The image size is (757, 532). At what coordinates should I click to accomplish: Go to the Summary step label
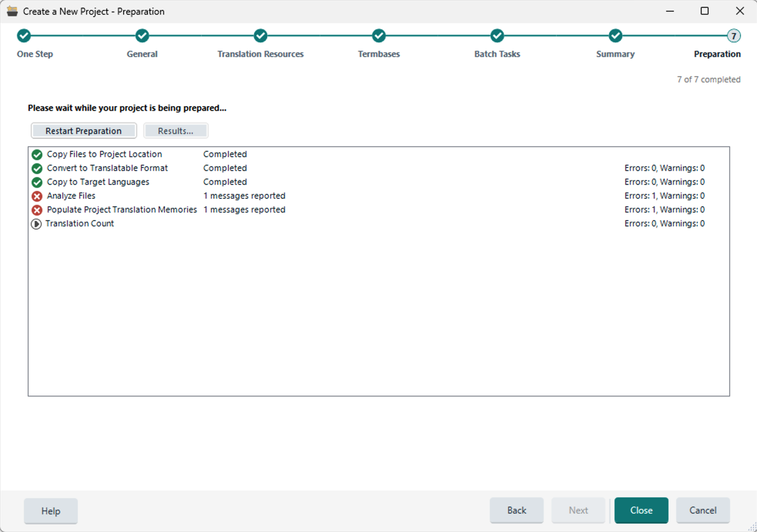coord(615,54)
